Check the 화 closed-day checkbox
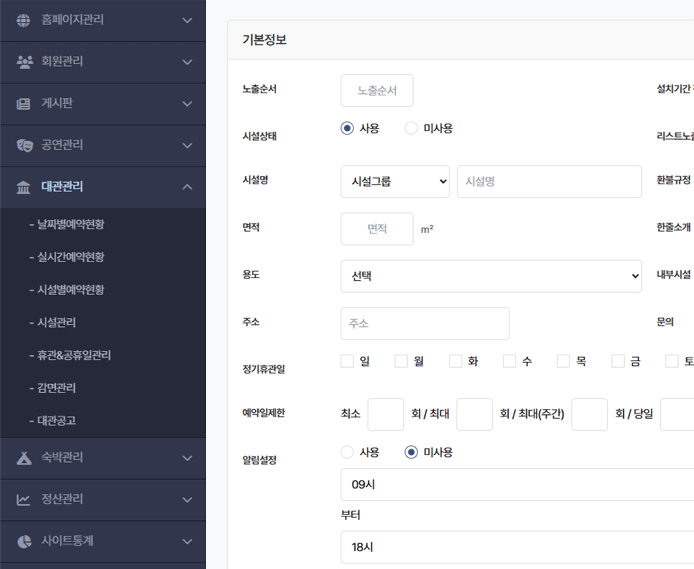The height and width of the screenshot is (569, 694). [455, 361]
